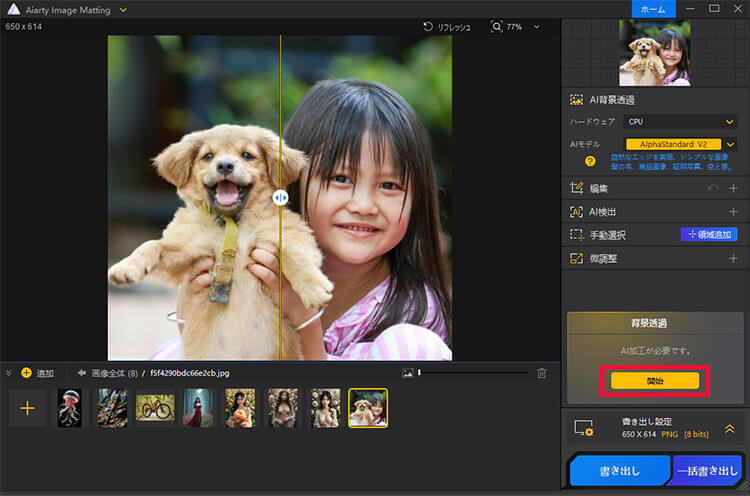Expand export settings with double chevron
This screenshot has width=750, height=496.
pos(731,427)
